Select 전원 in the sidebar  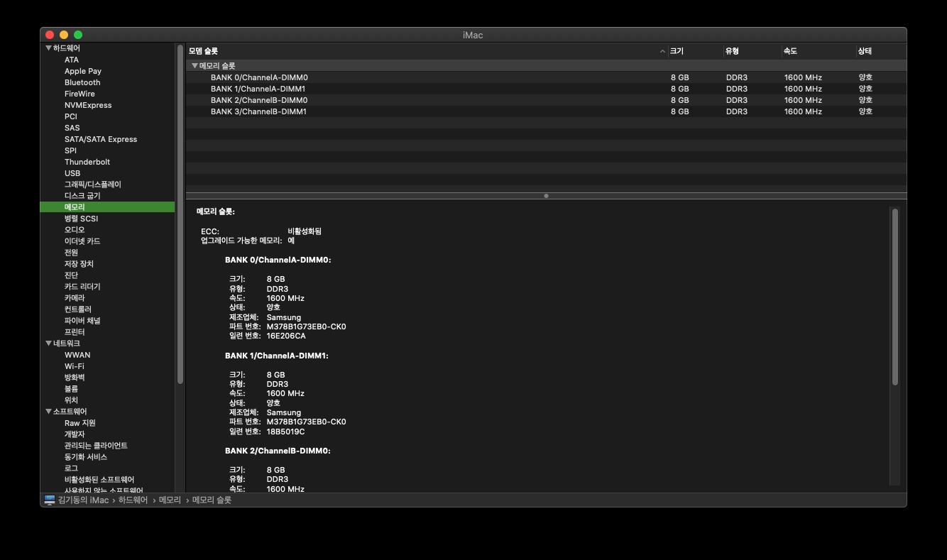pyautogui.click(x=71, y=253)
